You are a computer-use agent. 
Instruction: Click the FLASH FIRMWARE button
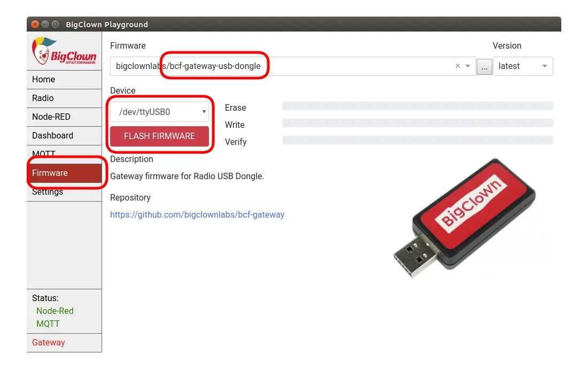coord(159,136)
